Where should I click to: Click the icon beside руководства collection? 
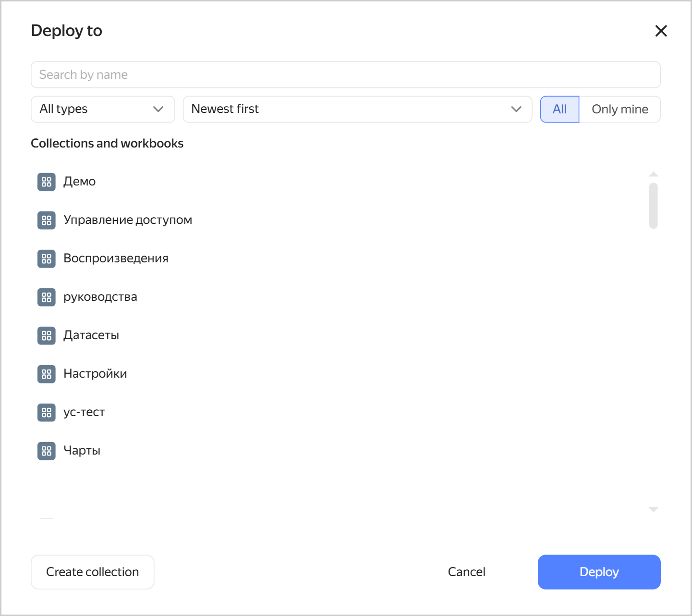(47, 297)
